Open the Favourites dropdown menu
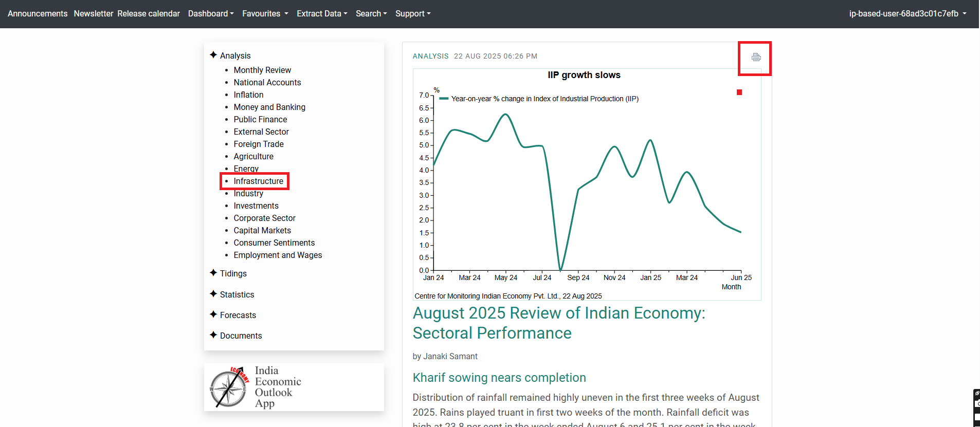This screenshot has height=427, width=980. coord(265,13)
